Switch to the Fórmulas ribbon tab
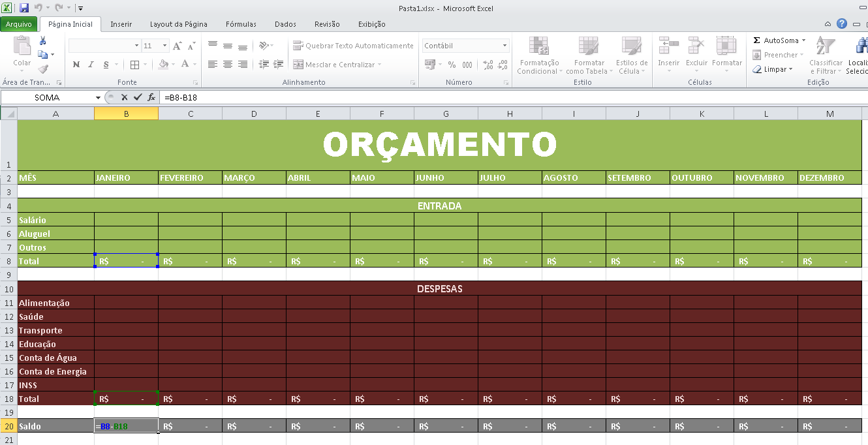Screen dimensions: 868x445 coord(240,24)
